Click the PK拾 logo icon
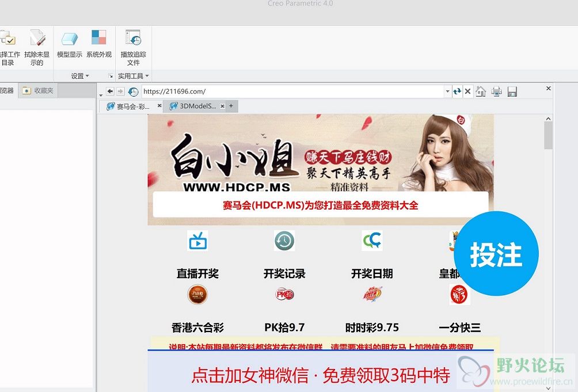Screen dimensions: 578x392 [x=284, y=294]
